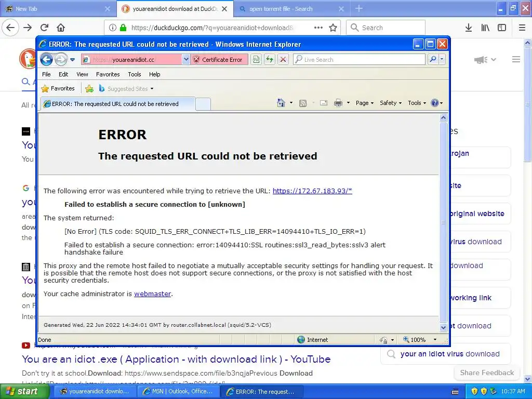The width and height of the screenshot is (532, 399).
Task: Open the Favorites menu in IE menu bar
Action: [108, 74]
